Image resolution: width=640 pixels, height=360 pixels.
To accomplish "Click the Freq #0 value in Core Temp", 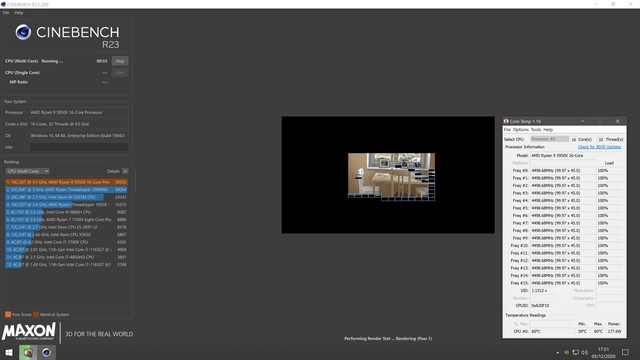I will (x=562, y=171).
